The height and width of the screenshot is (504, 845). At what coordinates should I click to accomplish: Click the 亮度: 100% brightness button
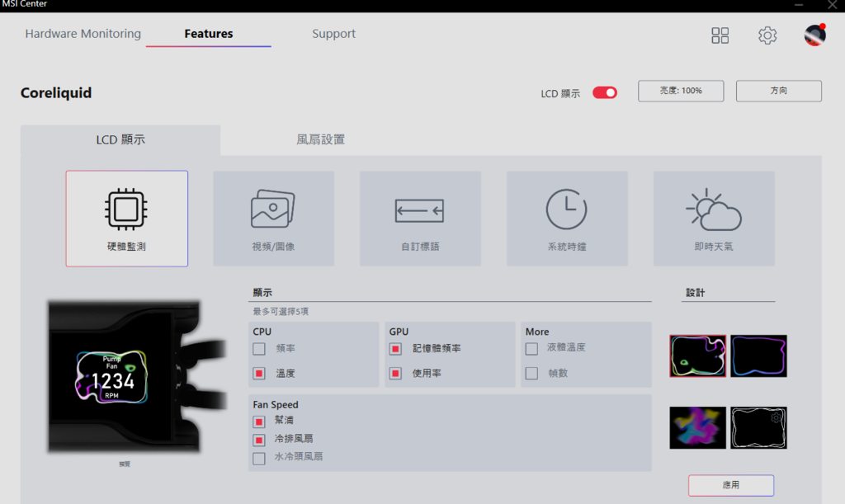click(x=681, y=91)
